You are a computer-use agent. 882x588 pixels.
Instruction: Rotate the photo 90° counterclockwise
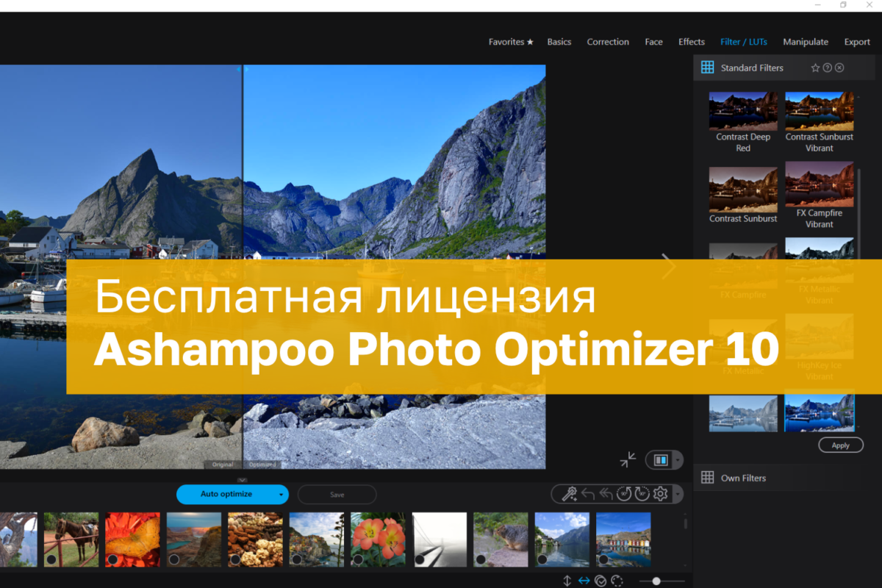point(623,494)
